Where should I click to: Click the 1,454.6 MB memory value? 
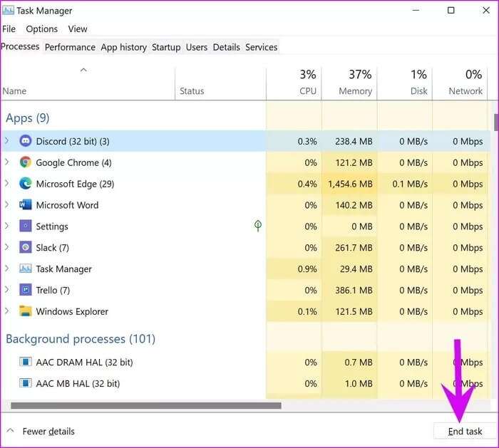click(x=350, y=184)
